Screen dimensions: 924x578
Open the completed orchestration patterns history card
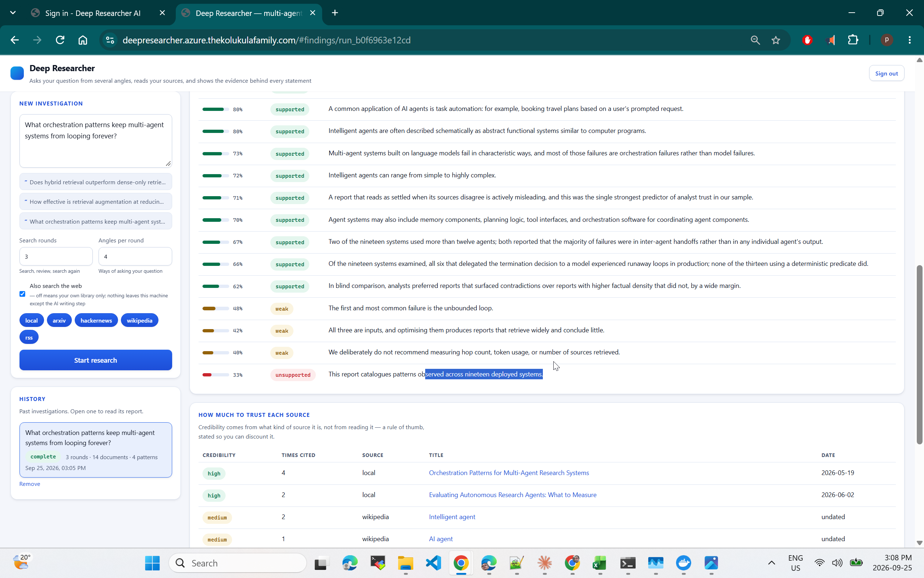[x=95, y=450]
